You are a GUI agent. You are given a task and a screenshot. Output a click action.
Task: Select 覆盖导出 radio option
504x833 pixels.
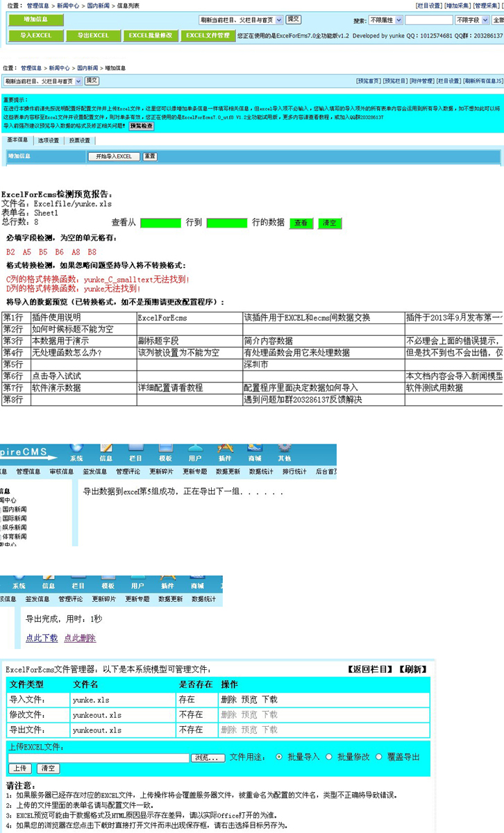pos(379,757)
